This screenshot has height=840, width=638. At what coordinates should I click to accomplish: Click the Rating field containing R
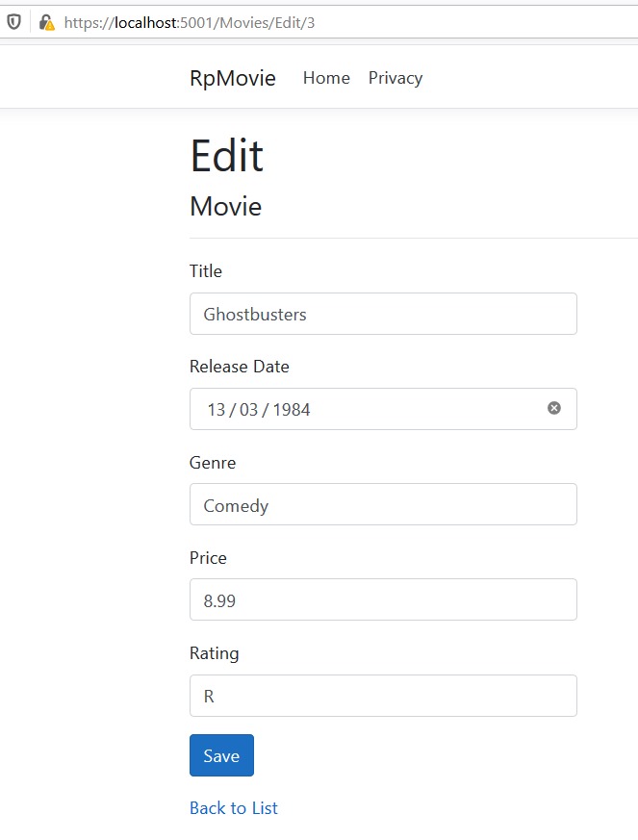click(x=383, y=695)
